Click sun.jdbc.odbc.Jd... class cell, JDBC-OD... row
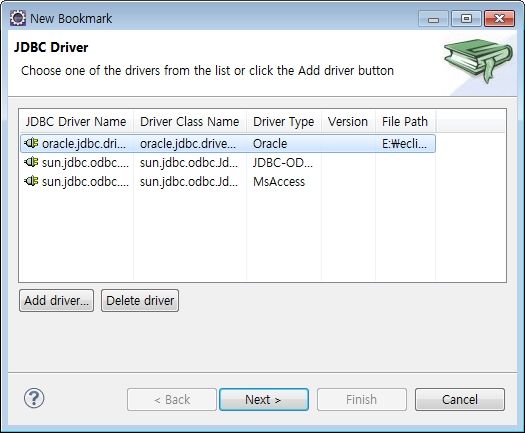Image resolution: width=525 pixels, height=433 pixels. [x=189, y=163]
